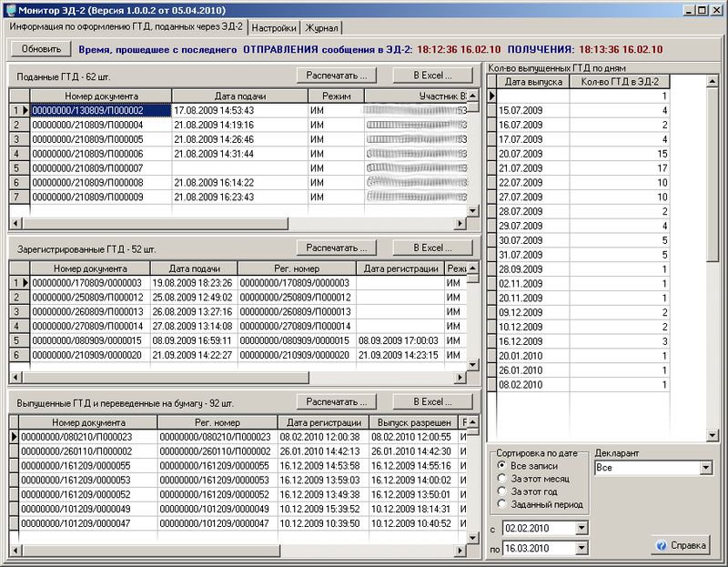Click В Excel for Выпущенные ГТД section

[x=433, y=401]
